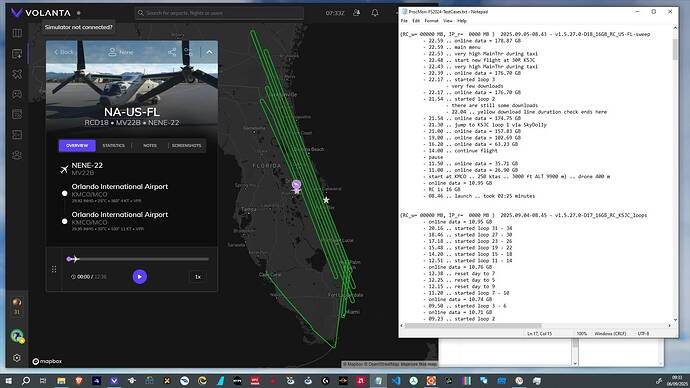The width and height of the screenshot is (690, 388).
Task: Click in the Volanta search field
Action: 219,13
